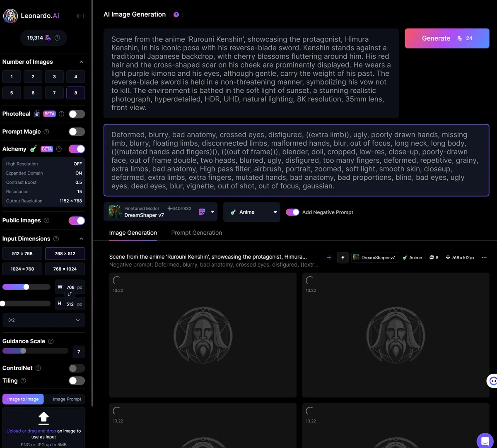Open the generation's three-dot options menu
Image resolution: width=497 pixels, height=448 pixels.
pos(484,258)
